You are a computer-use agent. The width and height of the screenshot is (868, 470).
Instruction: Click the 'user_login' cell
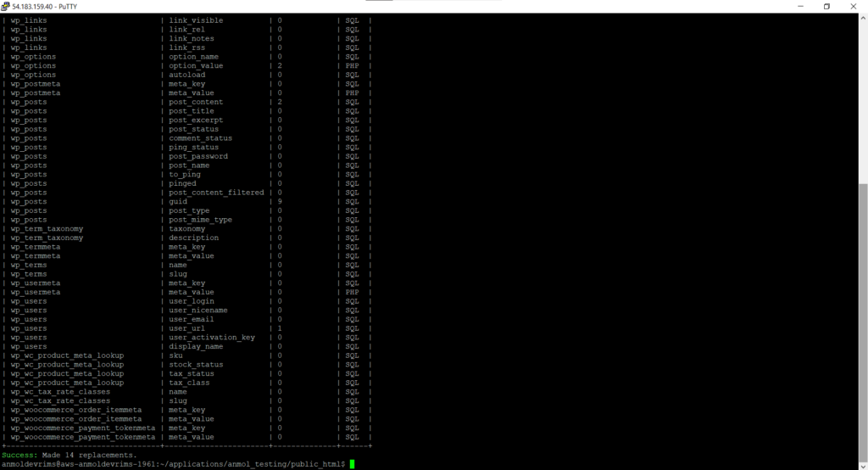click(x=192, y=301)
